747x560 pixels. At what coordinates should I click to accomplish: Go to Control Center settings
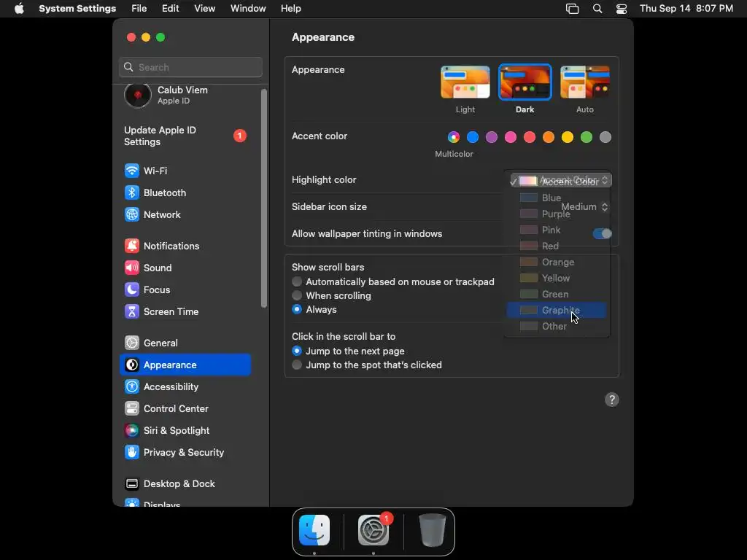click(x=185, y=408)
